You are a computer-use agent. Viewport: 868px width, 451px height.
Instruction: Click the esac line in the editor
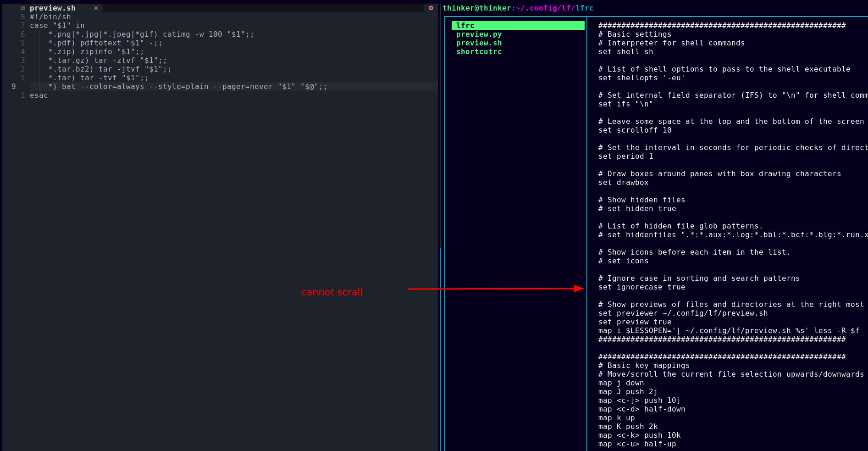coord(39,95)
